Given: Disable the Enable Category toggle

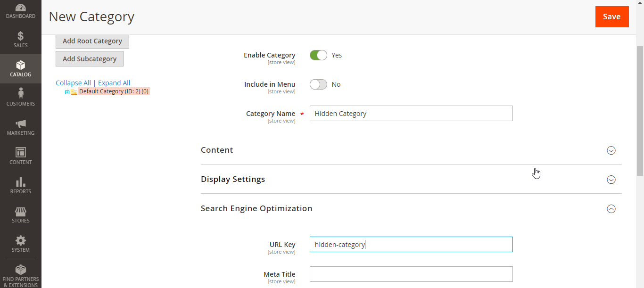Looking at the screenshot, I should pyautogui.click(x=318, y=55).
